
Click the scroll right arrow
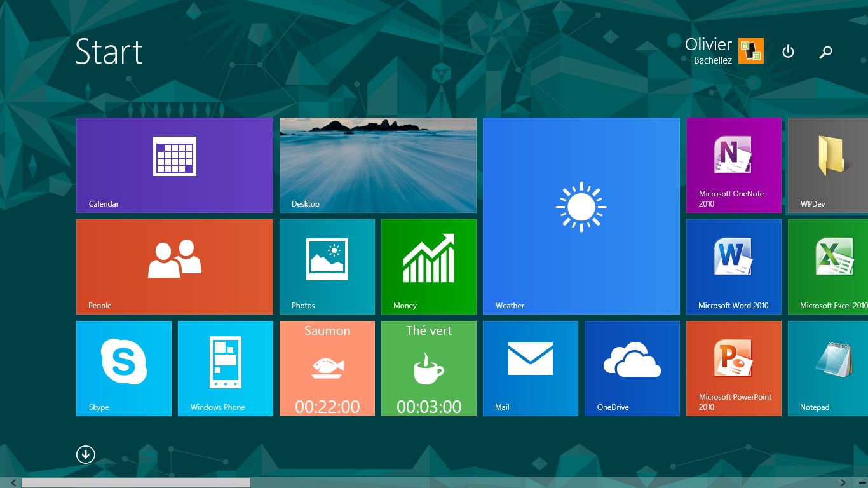pyautogui.click(x=843, y=483)
